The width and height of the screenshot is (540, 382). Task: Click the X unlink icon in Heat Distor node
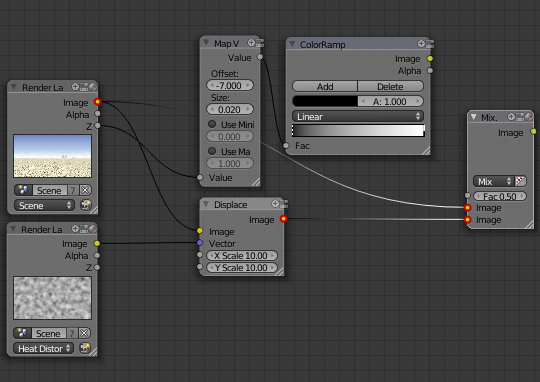click(x=84, y=333)
